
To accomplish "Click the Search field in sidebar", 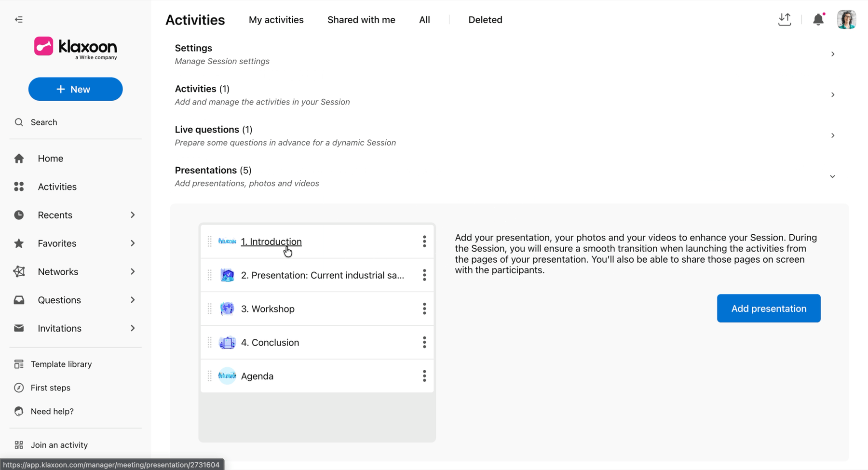I will coord(76,122).
